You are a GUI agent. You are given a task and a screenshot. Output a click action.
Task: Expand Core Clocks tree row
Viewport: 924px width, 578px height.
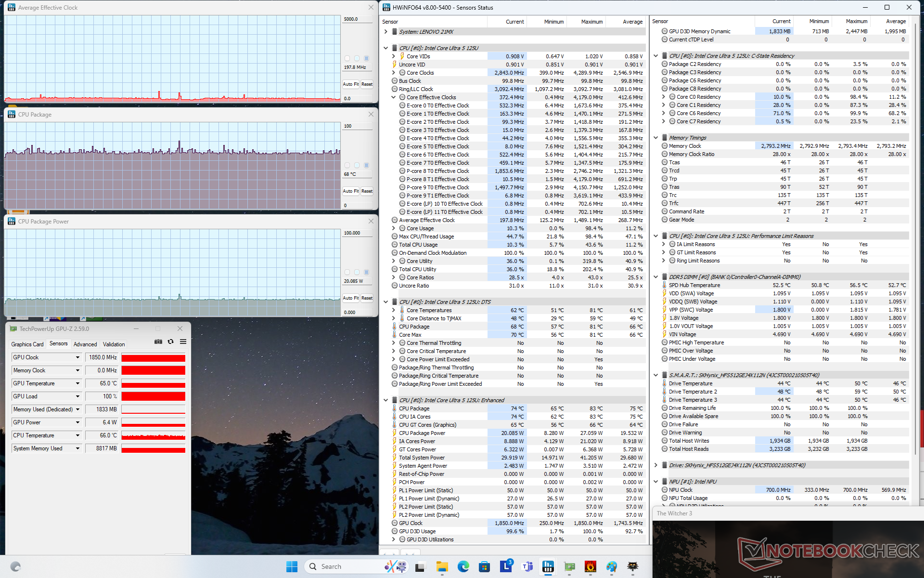[x=393, y=73]
